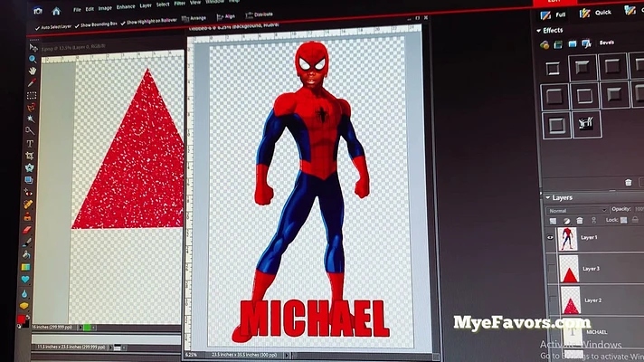Open the Bevels style category dropdown
This screenshot has width=644, height=362.
608,43
